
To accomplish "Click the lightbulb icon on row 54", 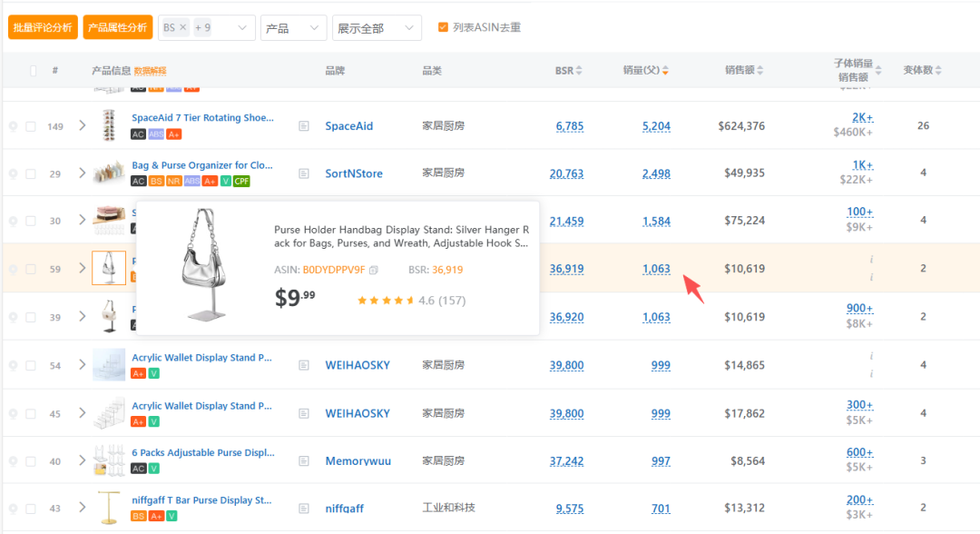I will pos(13,365).
